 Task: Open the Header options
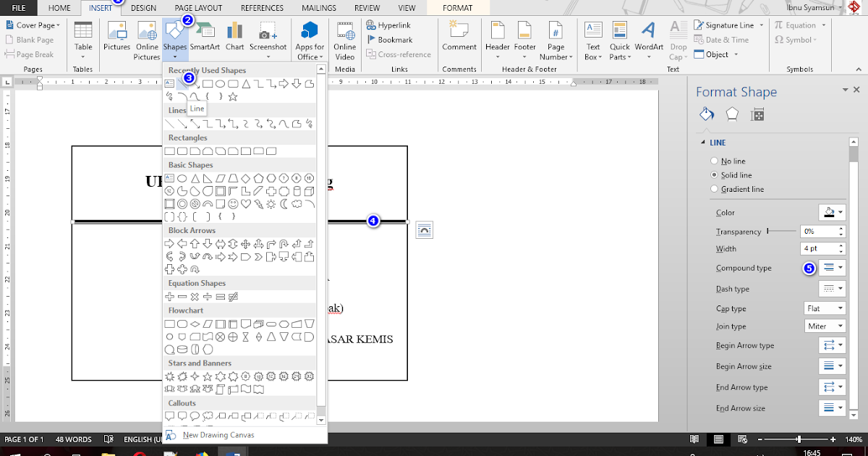click(498, 40)
